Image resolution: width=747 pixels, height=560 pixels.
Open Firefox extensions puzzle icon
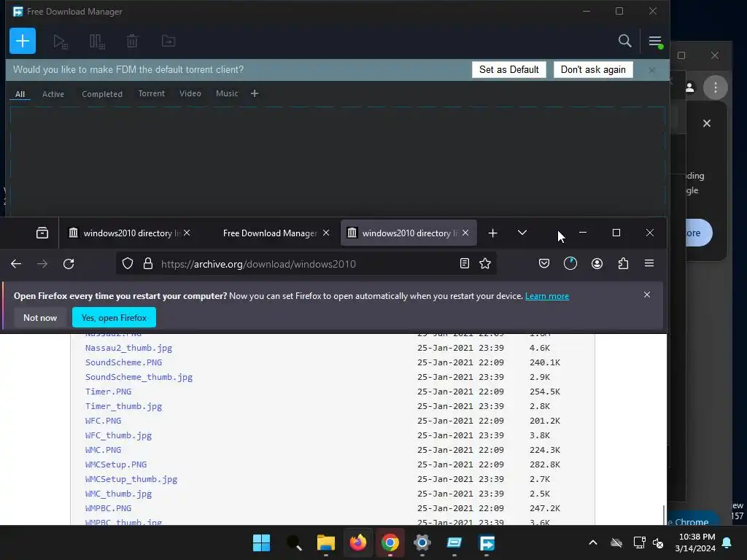click(623, 263)
